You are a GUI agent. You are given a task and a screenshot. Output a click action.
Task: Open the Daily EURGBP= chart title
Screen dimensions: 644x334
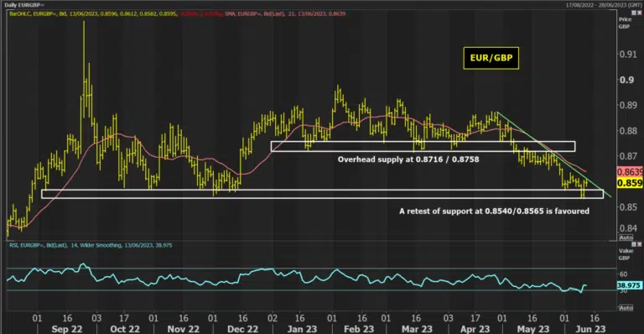point(23,5)
